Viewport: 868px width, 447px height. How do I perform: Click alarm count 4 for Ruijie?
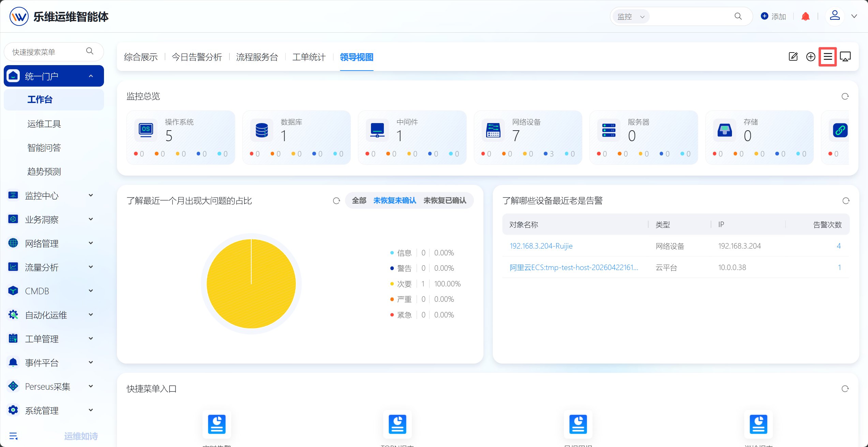[x=839, y=246]
